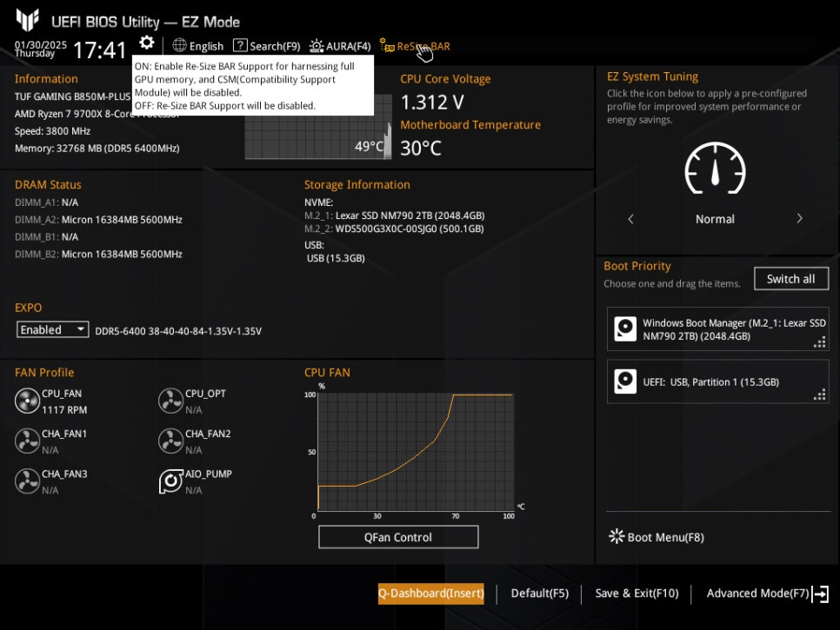
Task: Click the USB (15.3GB) storage entry
Action: pos(336,258)
